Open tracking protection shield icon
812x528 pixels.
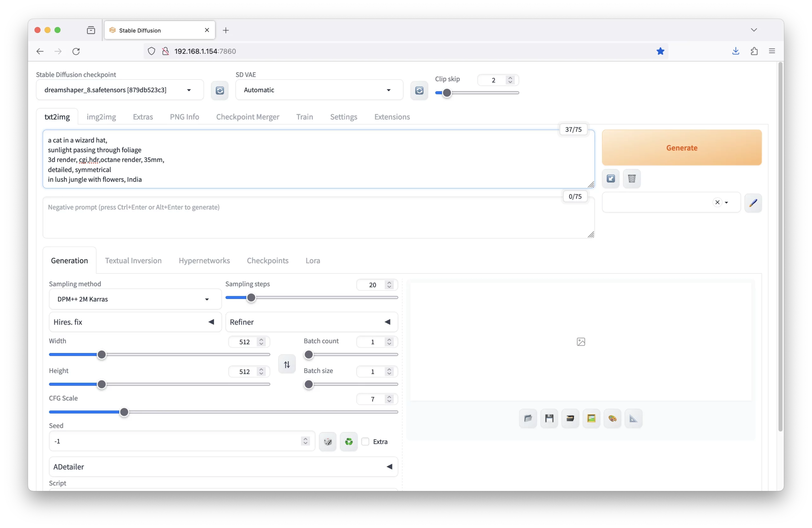152,51
